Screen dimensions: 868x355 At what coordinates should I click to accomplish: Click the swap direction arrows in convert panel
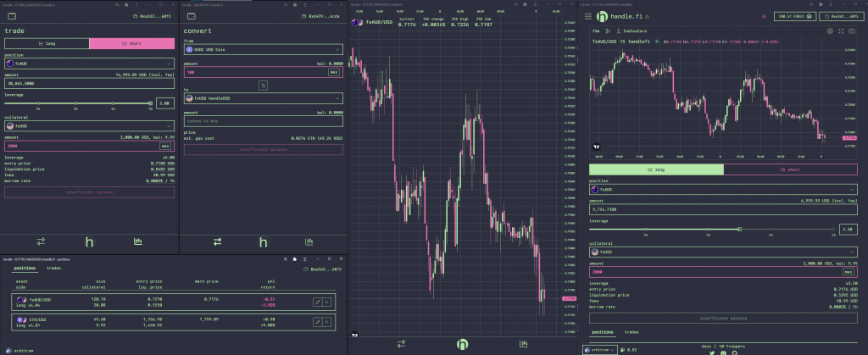point(263,86)
